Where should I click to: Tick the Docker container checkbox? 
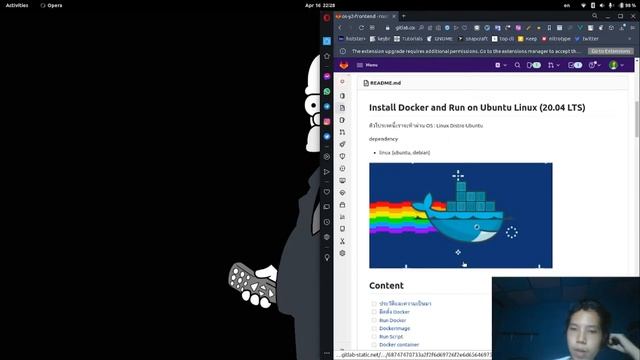pyautogui.click(x=374, y=345)
